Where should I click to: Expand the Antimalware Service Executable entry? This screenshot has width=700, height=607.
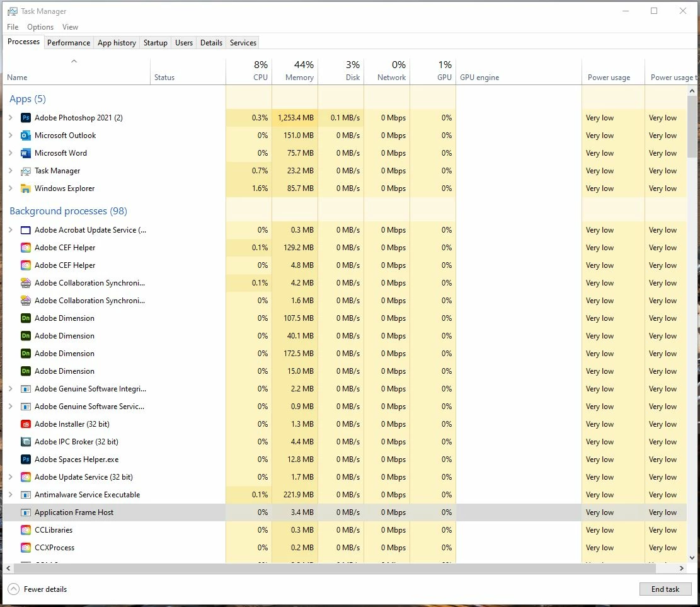[10, 495]
